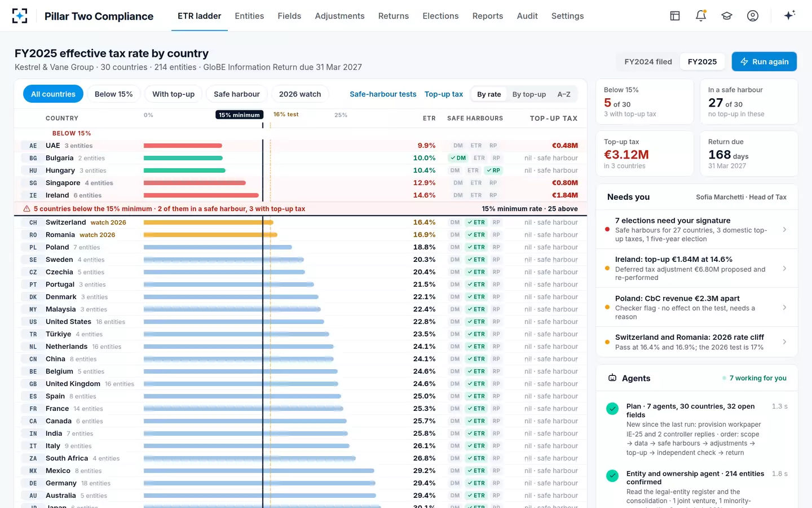Switch to the Entities tab
The height and width of the screenshot is (508, 812).
pos(249,16)
